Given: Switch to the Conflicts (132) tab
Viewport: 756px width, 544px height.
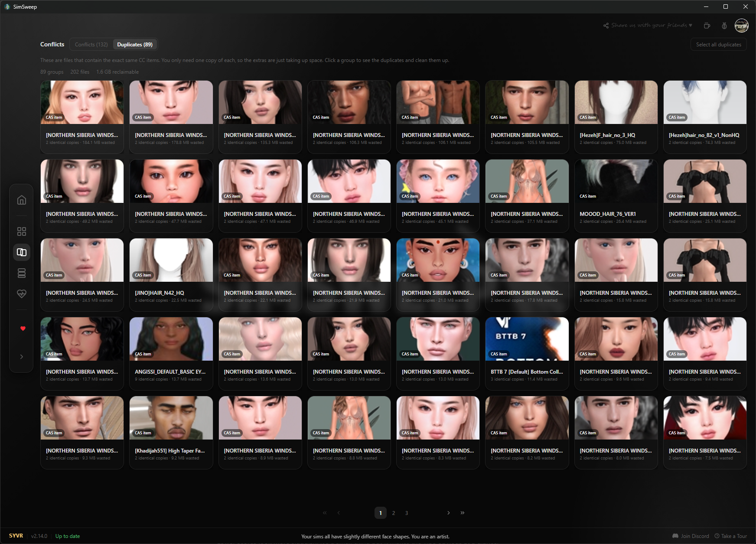Looking at the screenshot, I should click(x=91, y=45).
